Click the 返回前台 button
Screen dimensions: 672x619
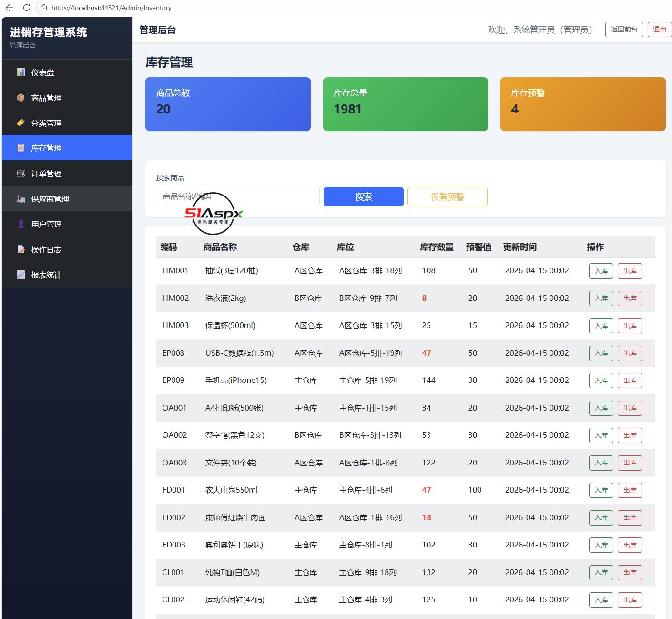tap(624, 30)
